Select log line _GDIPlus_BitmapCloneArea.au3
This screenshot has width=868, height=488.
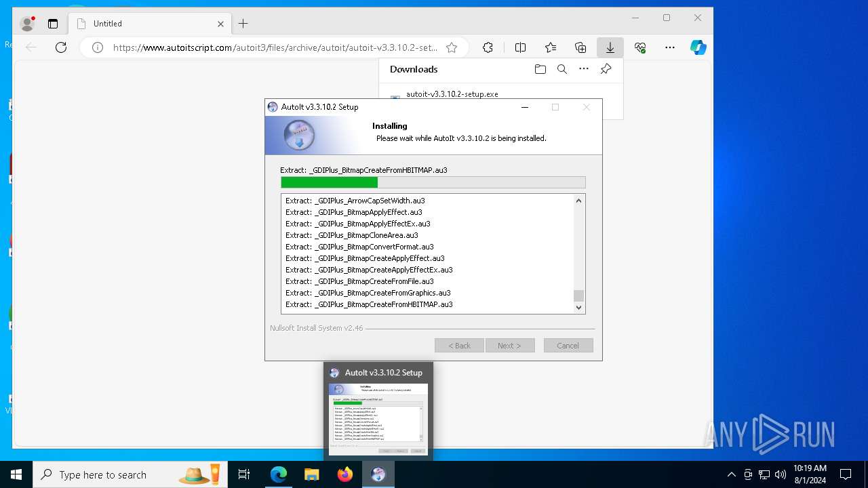352,235
